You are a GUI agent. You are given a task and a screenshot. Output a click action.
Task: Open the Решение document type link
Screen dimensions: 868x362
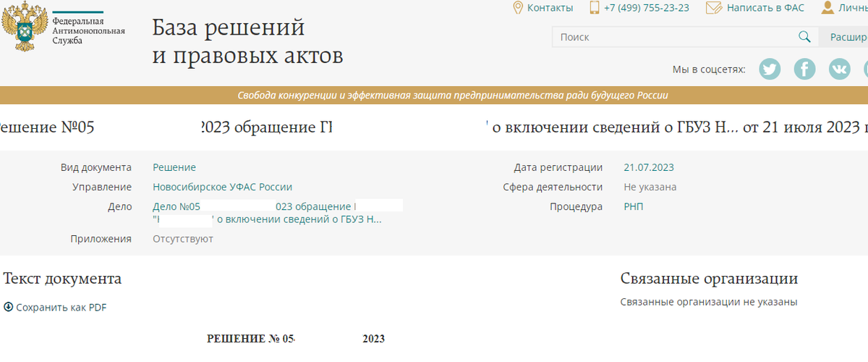point(174,167)
